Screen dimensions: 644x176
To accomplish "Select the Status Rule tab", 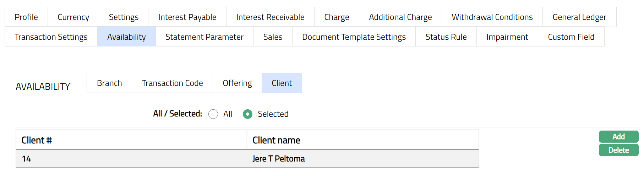I will (446, 37).
